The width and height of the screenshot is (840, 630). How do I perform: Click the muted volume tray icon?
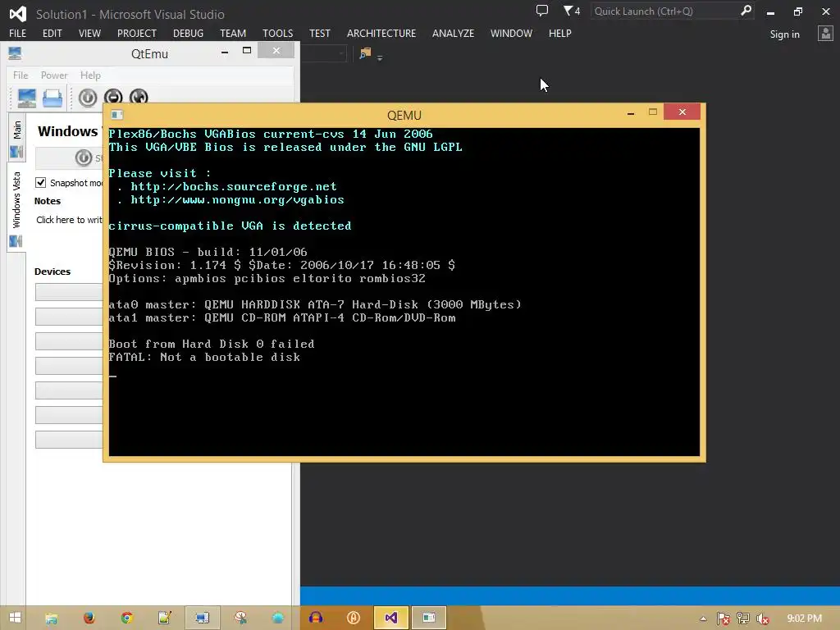(763, 619)
